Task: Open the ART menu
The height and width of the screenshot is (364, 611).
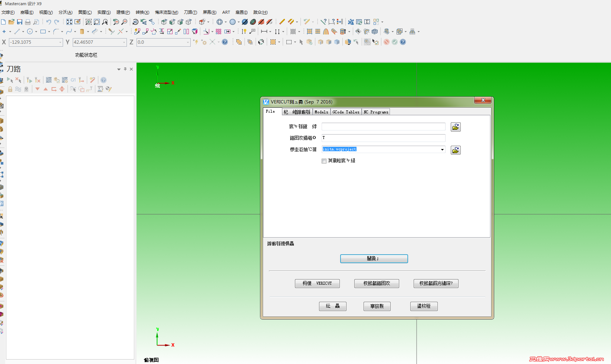Action: (226, 12)
